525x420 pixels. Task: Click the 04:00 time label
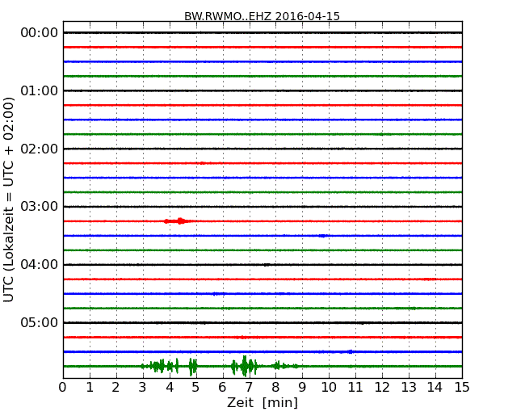[40, 265]
